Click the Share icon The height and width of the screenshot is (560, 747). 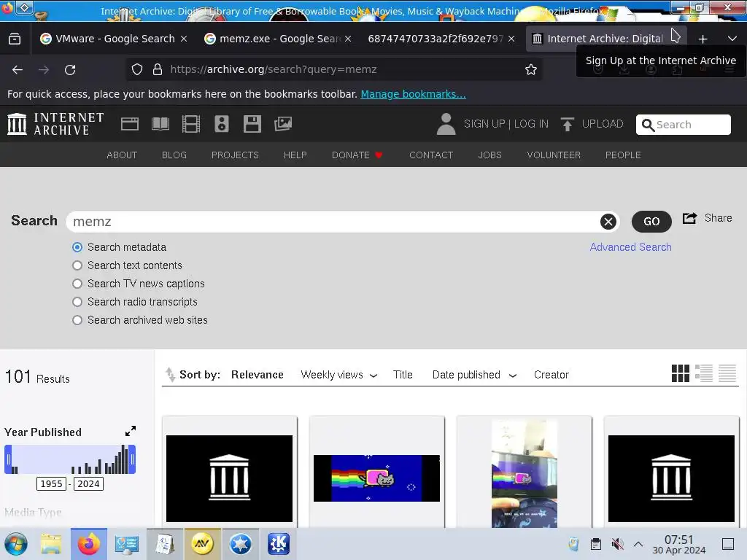pos(690,218)
